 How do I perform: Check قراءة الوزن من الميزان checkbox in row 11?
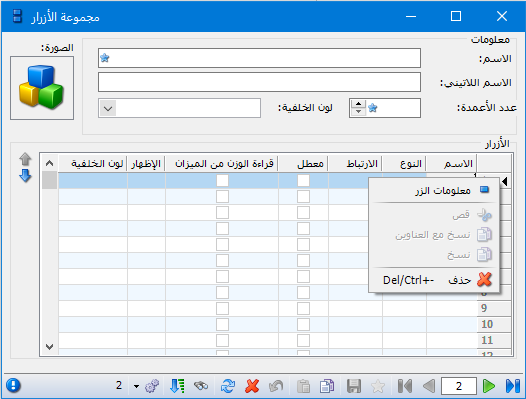coord(222,341)
